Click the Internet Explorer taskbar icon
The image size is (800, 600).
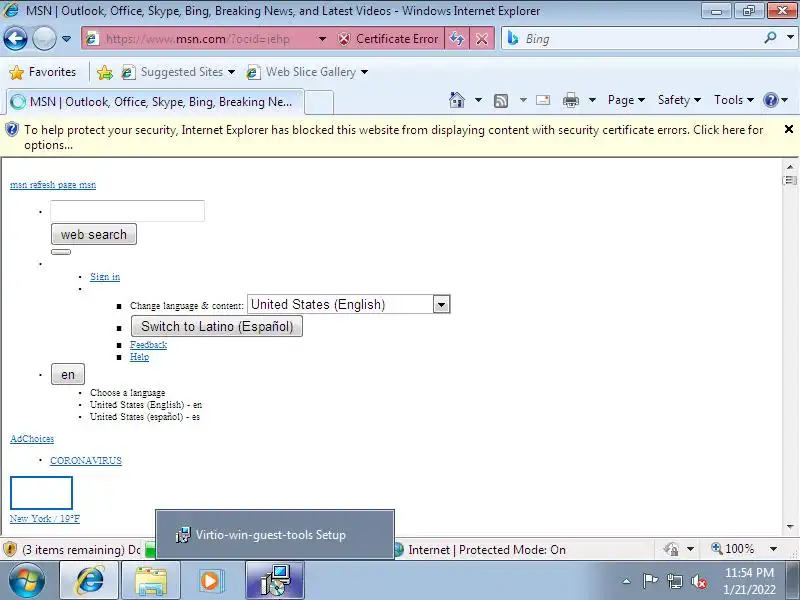coord(90,581)
